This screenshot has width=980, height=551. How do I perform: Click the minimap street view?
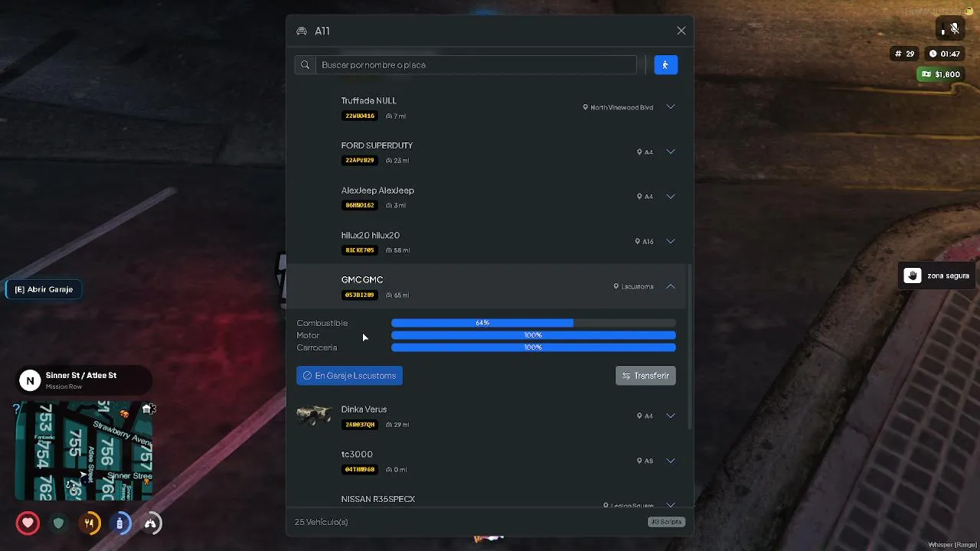[x=83, y=451]
